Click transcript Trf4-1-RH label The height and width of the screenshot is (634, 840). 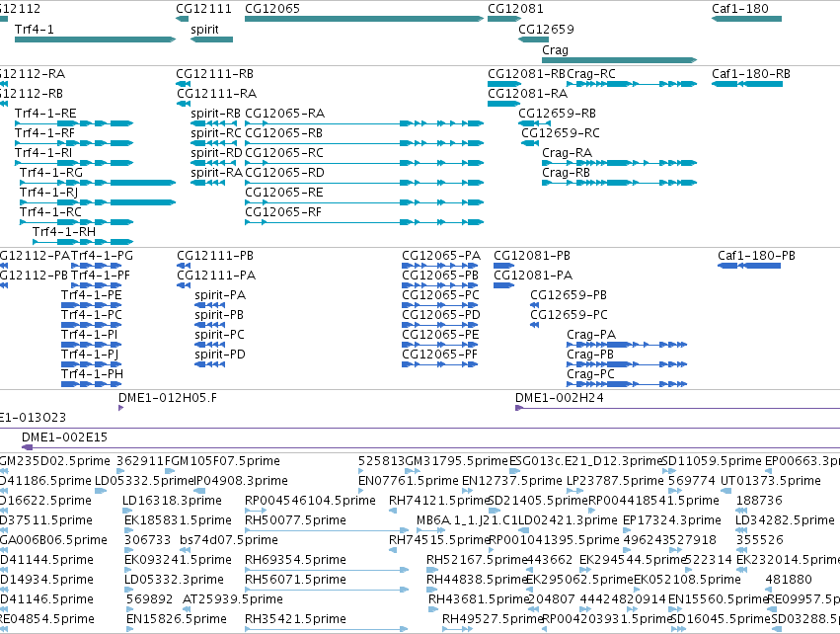tap(64, 232)
